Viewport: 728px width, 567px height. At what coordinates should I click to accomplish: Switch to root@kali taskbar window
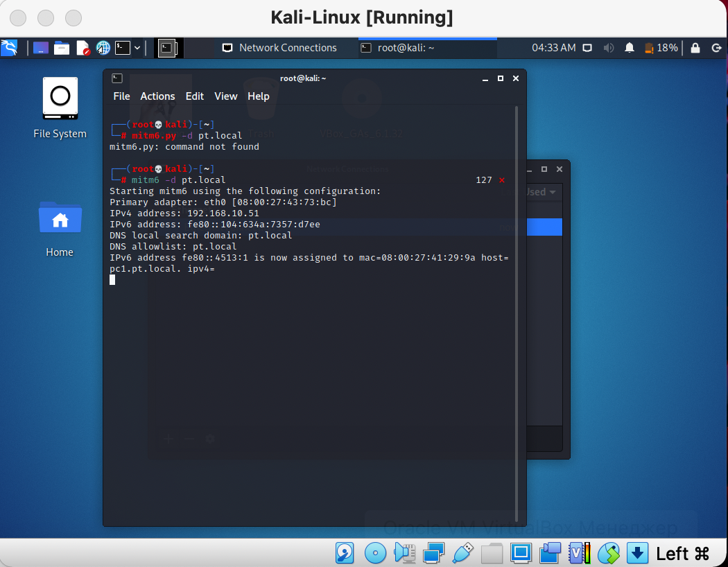point(428,48)
